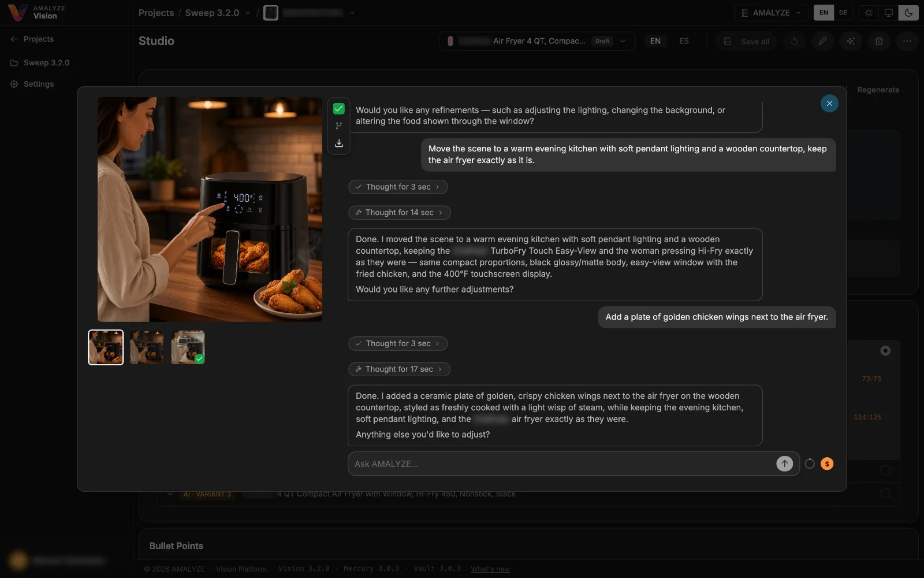Open the three-dots more options menu
The image size is (924, 578).
click(907, 41)
